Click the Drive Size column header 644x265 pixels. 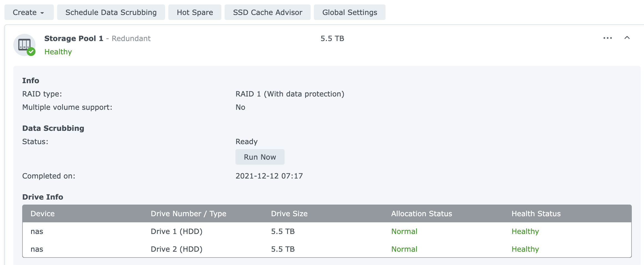[x=289, y=214]
